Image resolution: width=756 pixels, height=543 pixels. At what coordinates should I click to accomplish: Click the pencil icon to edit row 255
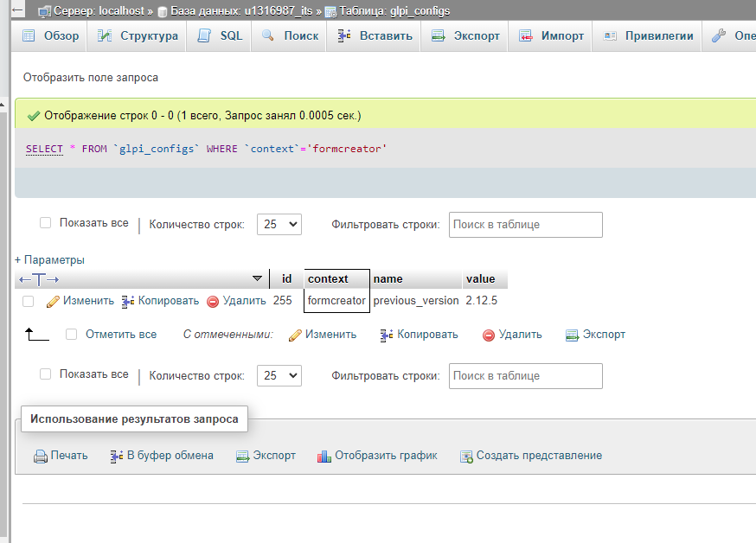[x=53, y=300]
